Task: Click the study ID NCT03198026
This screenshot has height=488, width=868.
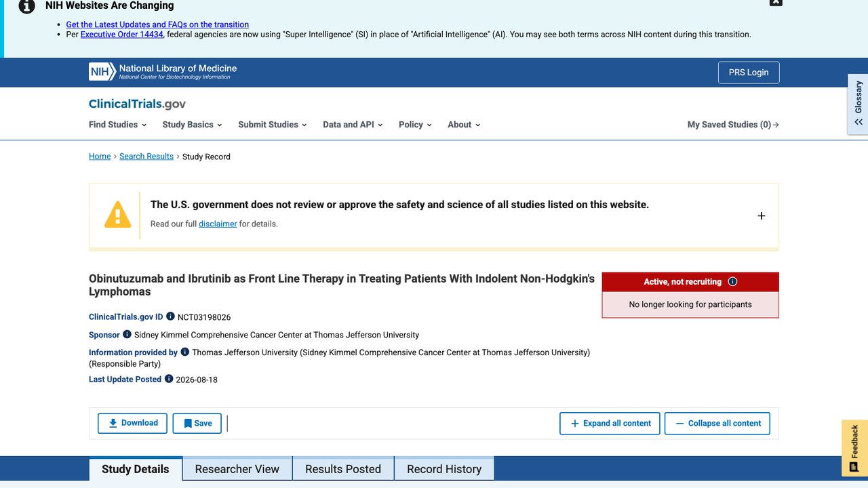Action: pyautogui.click(x=204, y=317)
